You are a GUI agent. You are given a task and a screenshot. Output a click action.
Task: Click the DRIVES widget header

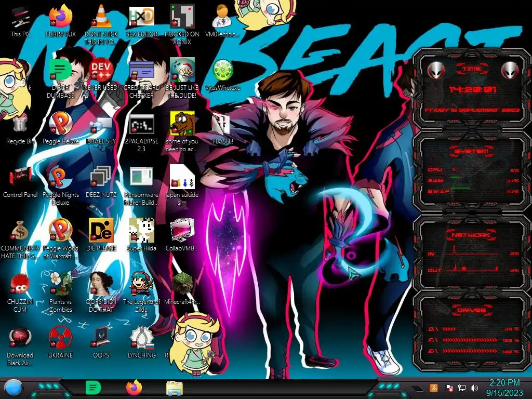pyautogui.click(x=471, y=310)
